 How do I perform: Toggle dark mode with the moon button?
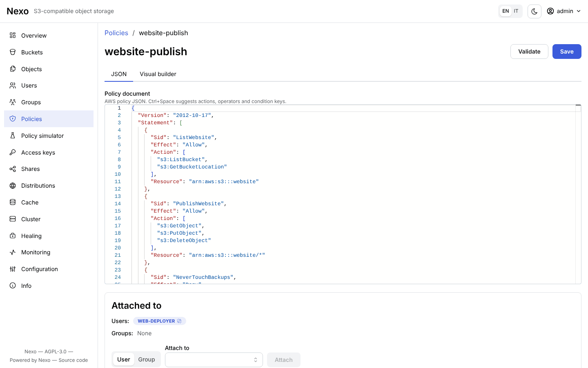coord(535,11)
